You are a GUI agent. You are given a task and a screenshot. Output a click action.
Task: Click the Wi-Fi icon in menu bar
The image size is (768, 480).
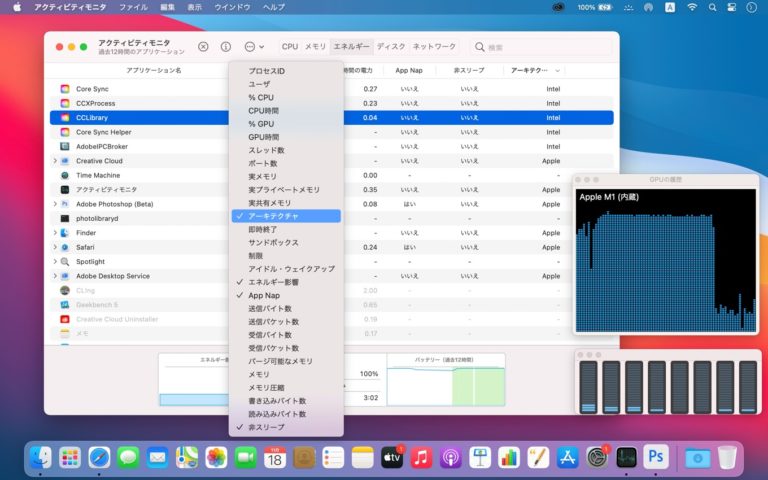click(692, 7)
